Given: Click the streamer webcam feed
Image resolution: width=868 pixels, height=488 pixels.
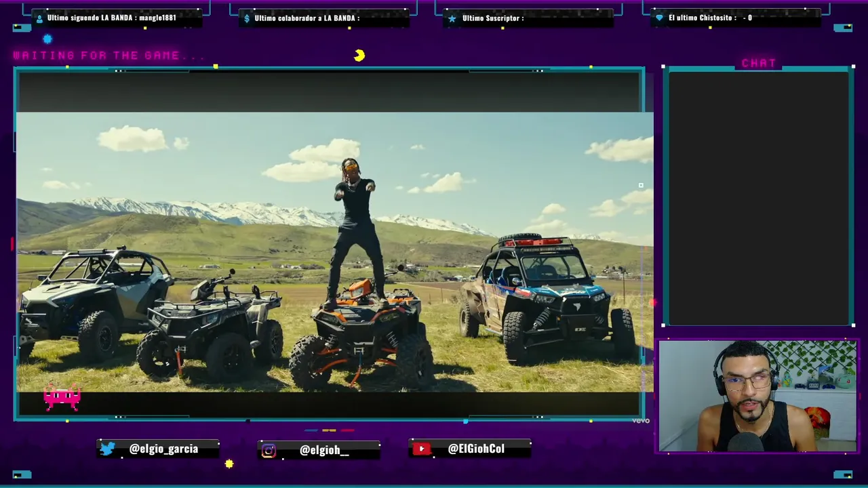Looking at the screenshot, I should pos(757,396).
